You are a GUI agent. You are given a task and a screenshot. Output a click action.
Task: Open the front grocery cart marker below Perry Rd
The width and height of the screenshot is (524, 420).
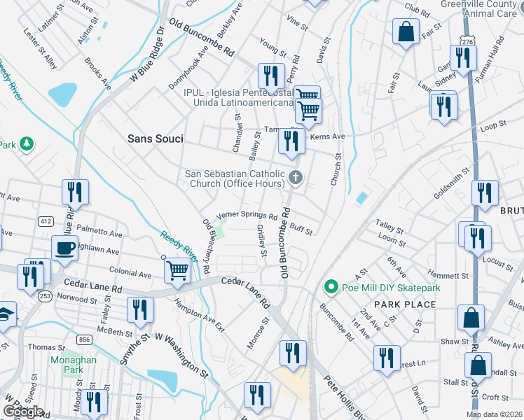point(308,113)
